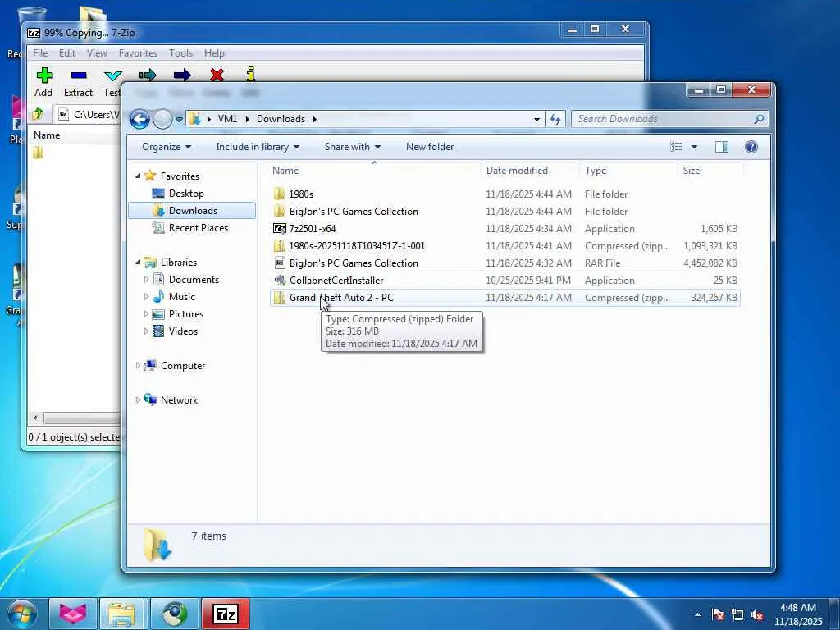Click the Copy arrow icon in 7-Zip
The image size is (840, 630).
coord(148,75)
